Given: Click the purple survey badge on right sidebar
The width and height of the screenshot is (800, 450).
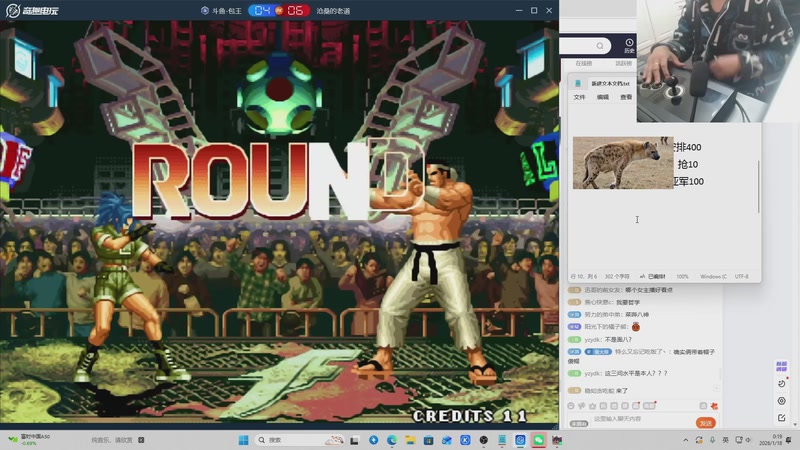Looking at the screenshot, I should pyautogui.click(x=781, y=366).
